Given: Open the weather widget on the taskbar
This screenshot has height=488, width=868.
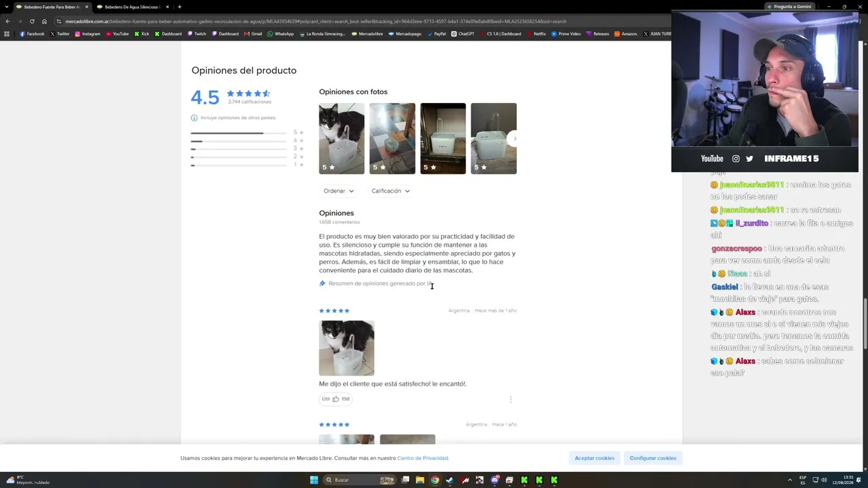Looking at the screenshot, I should (x=29, y=480).
